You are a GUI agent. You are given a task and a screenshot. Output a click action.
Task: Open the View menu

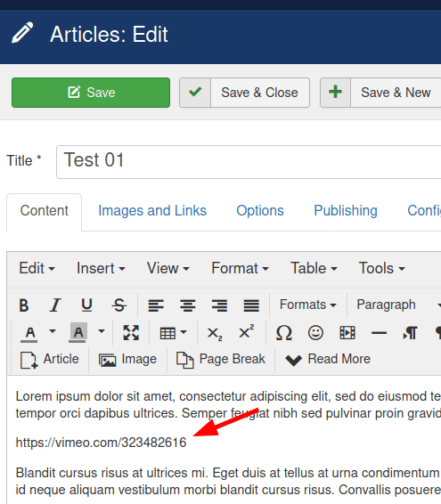(167, 268)
